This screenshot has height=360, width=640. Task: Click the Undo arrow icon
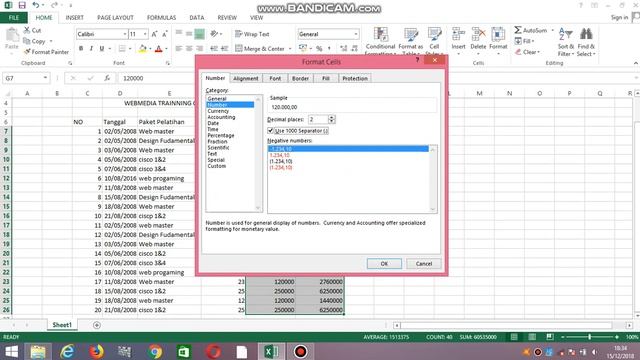click(x=36, y=5)
